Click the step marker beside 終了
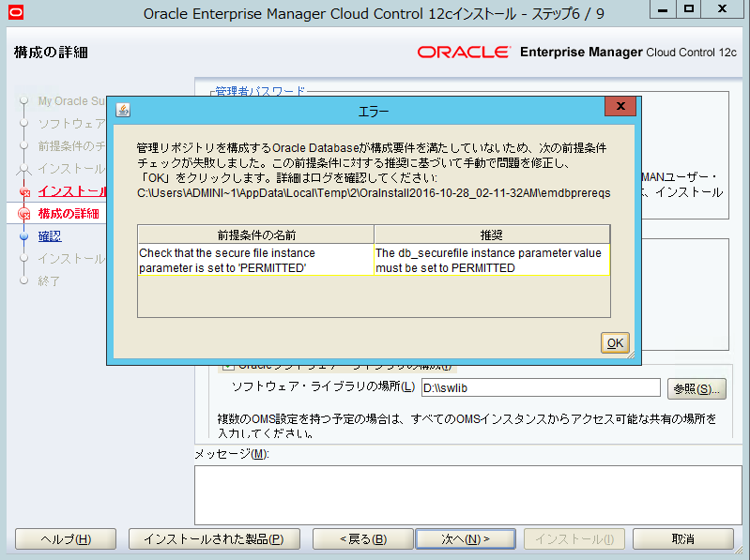Screen dimensions: 750x560 pos(24,280)
